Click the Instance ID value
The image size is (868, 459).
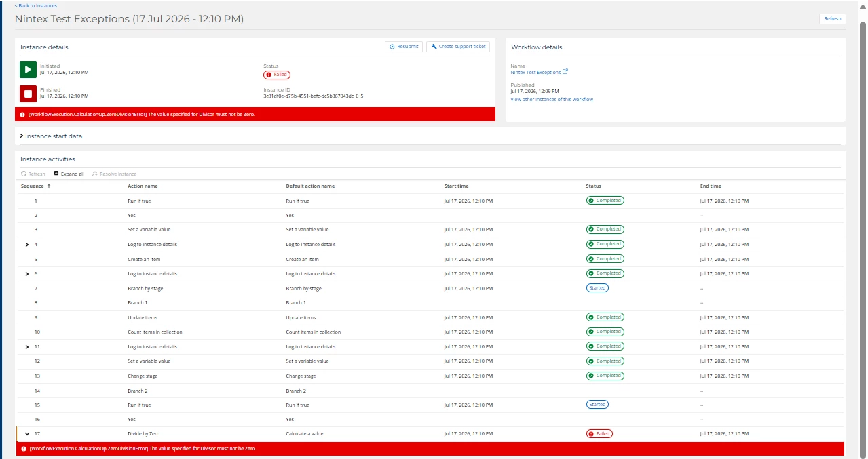[313, 96]
